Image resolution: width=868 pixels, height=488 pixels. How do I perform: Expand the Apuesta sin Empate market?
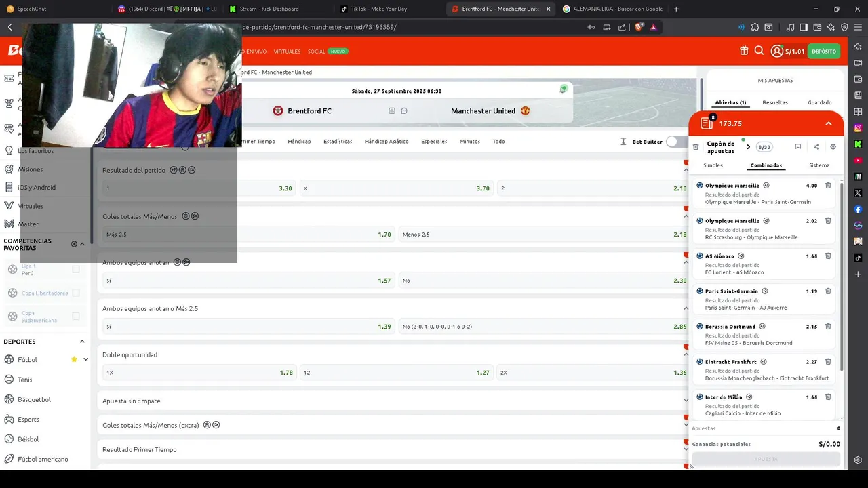click(686, 401)
